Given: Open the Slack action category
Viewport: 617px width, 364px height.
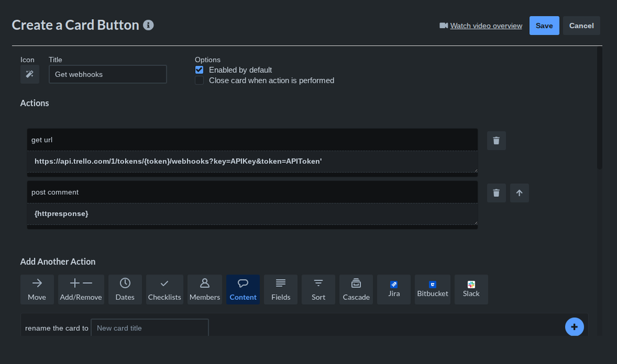Looking at the screenshot, I should pyautogui.click(x=471, y=289).
